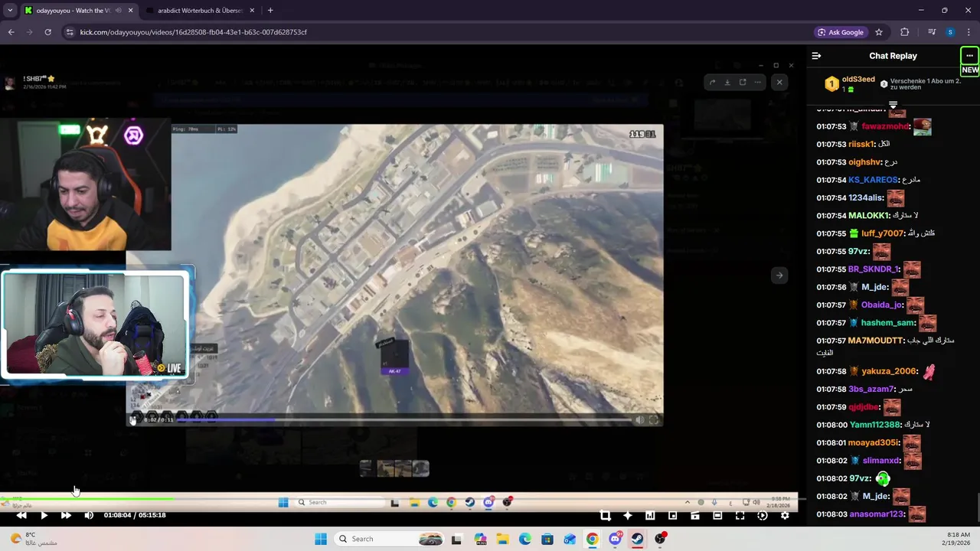
Task: Open taskbar clock showing 8:18 AM
Action: [x=958, y=539]
